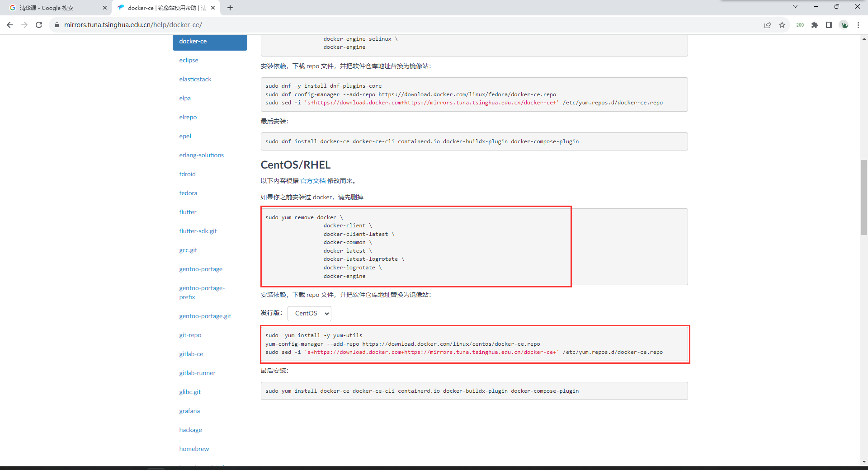
Task: Click the 'docker-latest-logrotate' line
Action: [x=363, y=259]
